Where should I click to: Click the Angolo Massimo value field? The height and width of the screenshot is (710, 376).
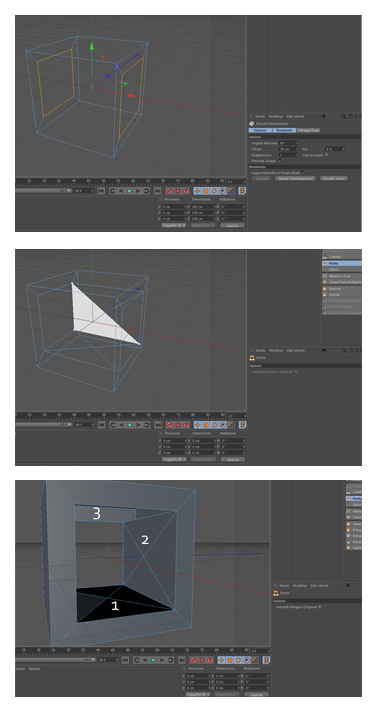click(289, 143)
